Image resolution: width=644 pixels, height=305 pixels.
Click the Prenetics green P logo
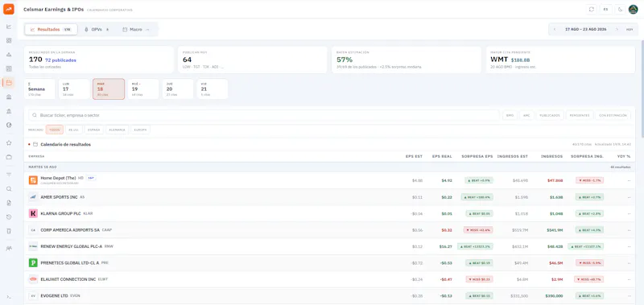pos(33,262)
